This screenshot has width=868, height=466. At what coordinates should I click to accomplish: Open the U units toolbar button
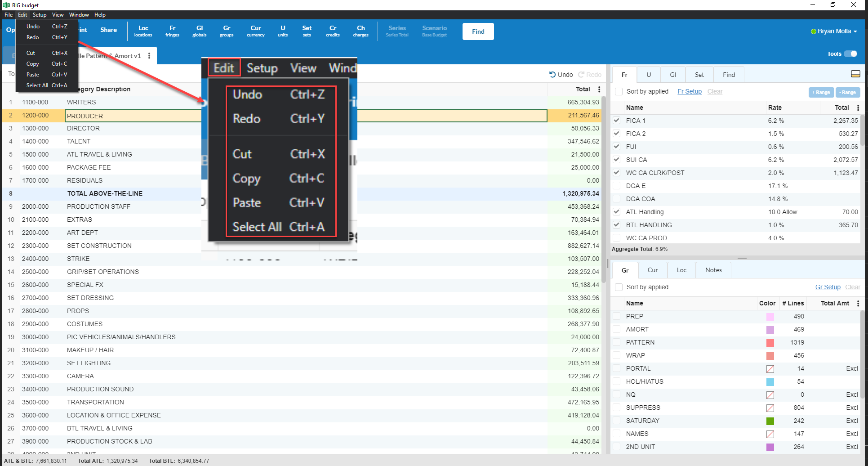click(x=283, y=31)
